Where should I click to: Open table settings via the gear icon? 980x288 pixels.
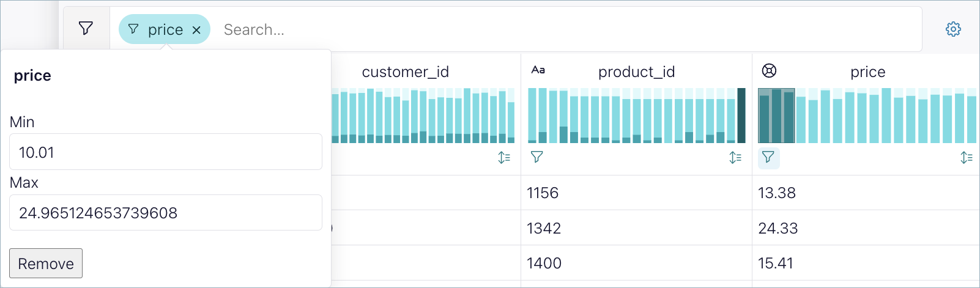[953, 29]
